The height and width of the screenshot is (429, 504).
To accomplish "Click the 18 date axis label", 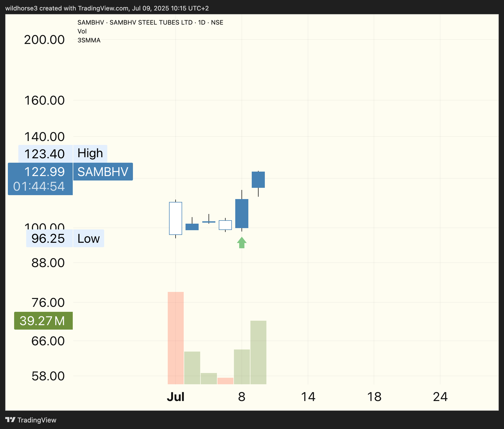I will click(374, 397).
